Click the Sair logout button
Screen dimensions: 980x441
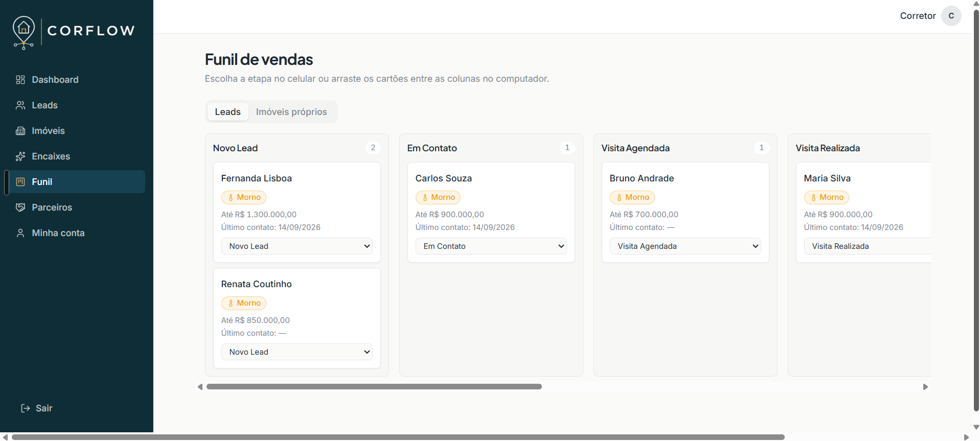point(37,408)
